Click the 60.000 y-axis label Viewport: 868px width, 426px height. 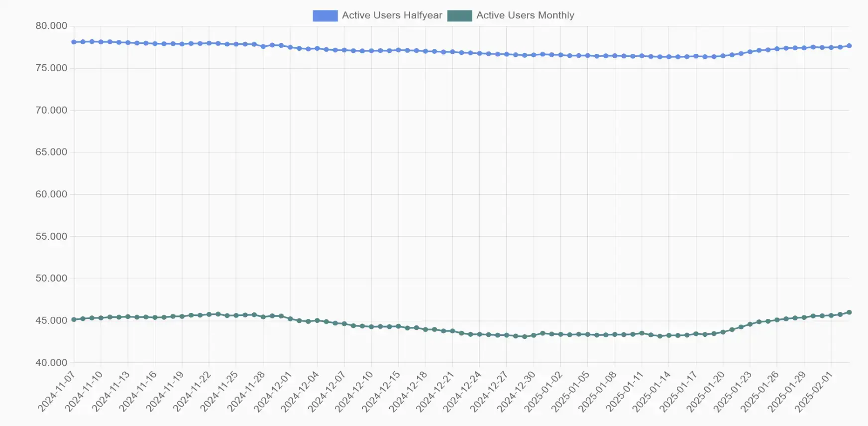51,194
